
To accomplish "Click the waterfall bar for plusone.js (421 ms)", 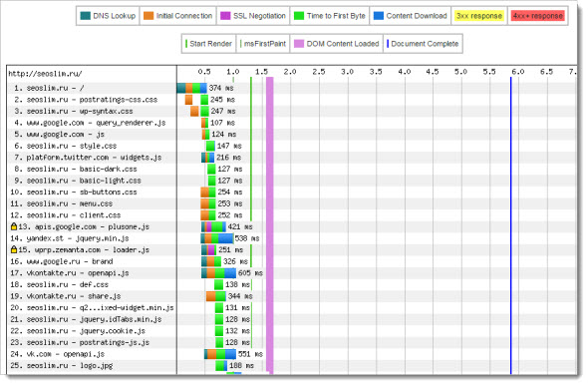I will (x=213, y=226).
